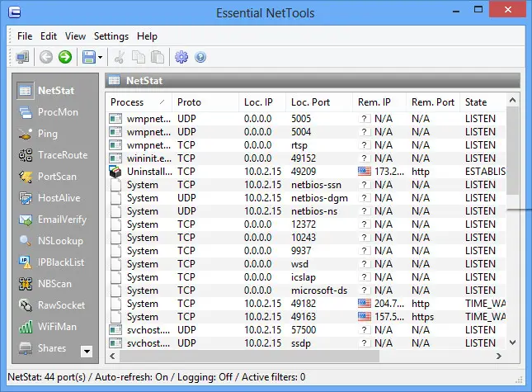
Task: Sort by the Process column header
Action: (139, 102)
